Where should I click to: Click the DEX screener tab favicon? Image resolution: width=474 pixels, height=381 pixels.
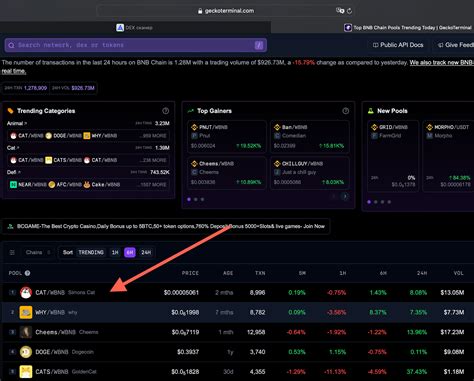click(x=120, y=28)
